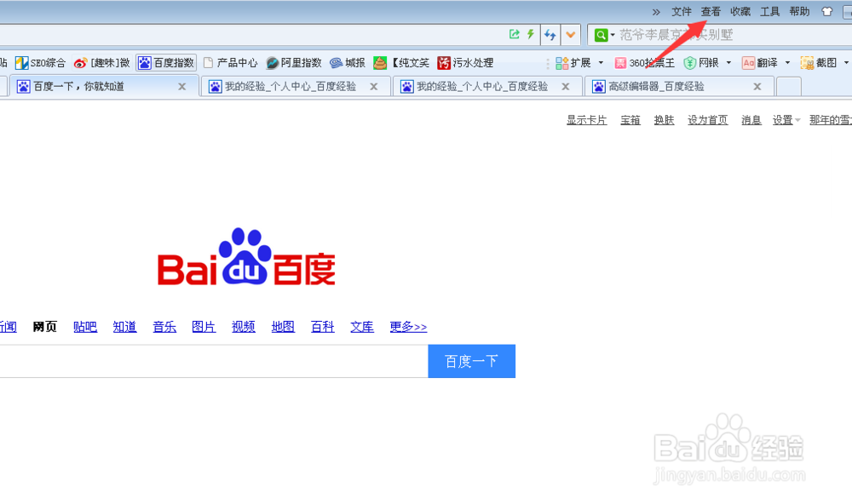Open the 360抢票王 extension
852x504 pixels.
[x=644, y=63]
